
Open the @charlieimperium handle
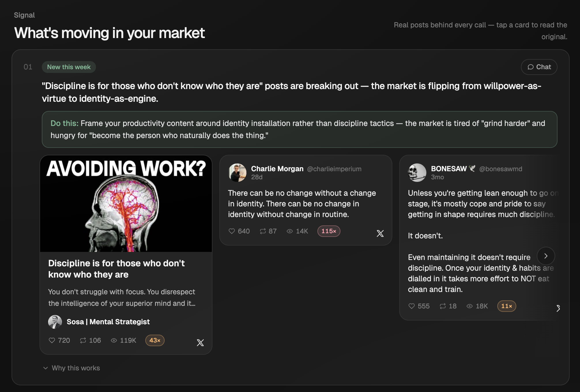(334, 169)
